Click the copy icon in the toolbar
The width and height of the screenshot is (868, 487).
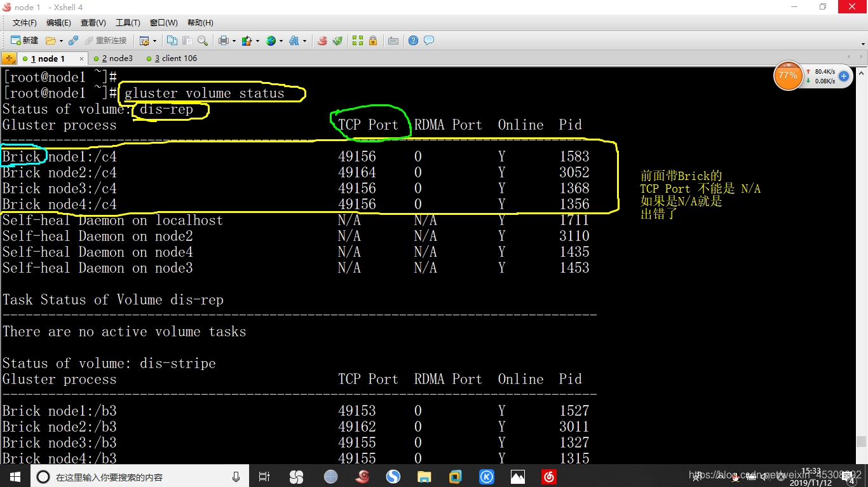pyautogui.click(x=172, y=41)
